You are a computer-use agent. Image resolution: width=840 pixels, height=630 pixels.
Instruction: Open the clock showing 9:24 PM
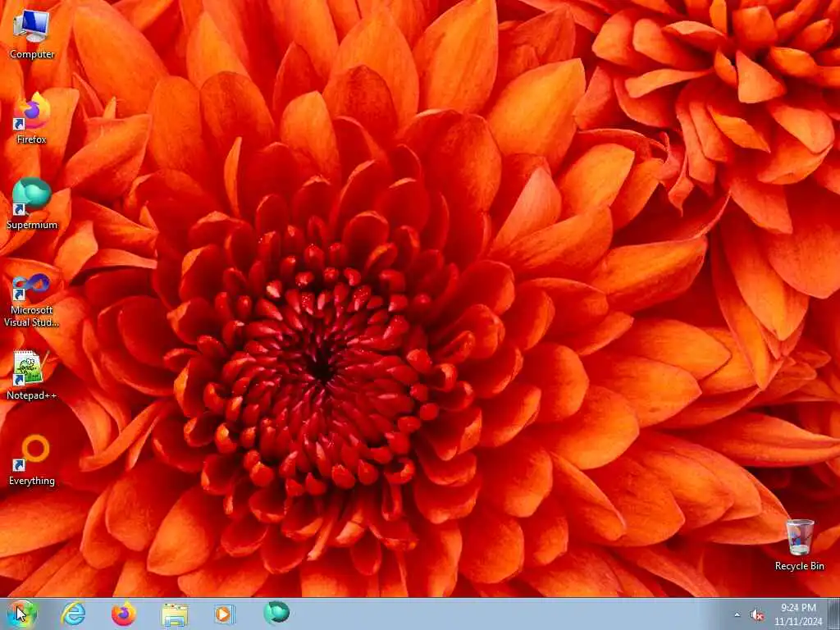coord(798,614)
